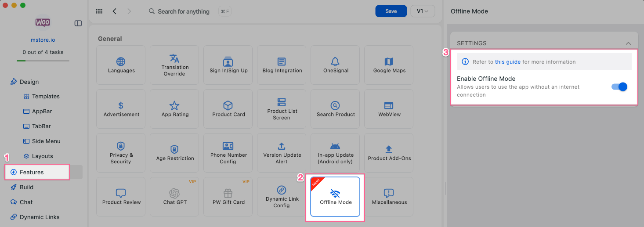644x227 pixels.
Task: Toggle the sidebar collapse icon
Action: tap(78, 23)
